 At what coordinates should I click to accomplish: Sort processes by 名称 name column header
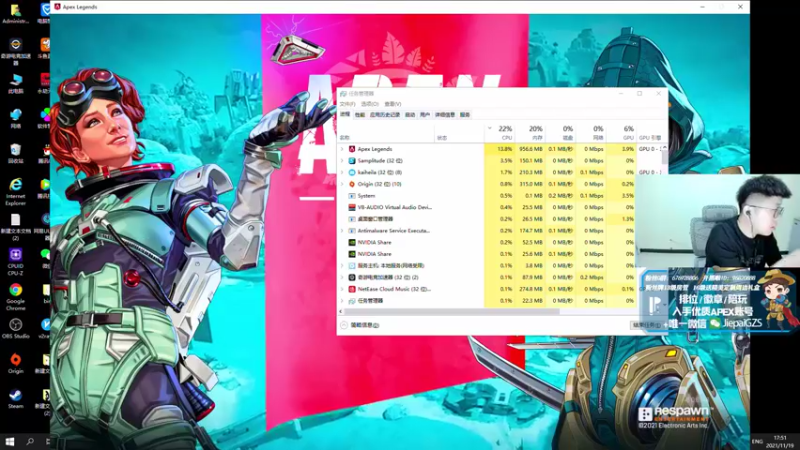pyautogui.click(x=386, y=133)
